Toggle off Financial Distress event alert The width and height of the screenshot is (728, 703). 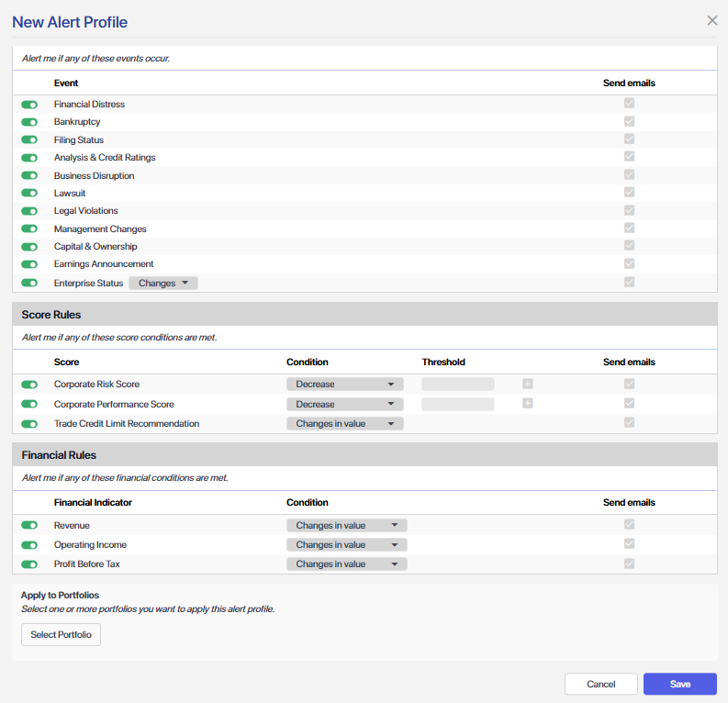point(29,105)
